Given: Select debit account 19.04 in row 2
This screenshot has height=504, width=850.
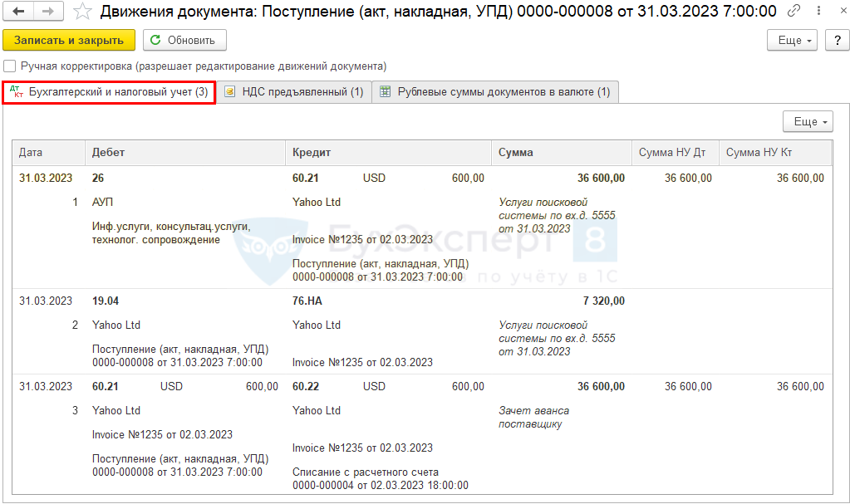Looking at the screenshot, I should pyautogui.click(x=106, y=301).
